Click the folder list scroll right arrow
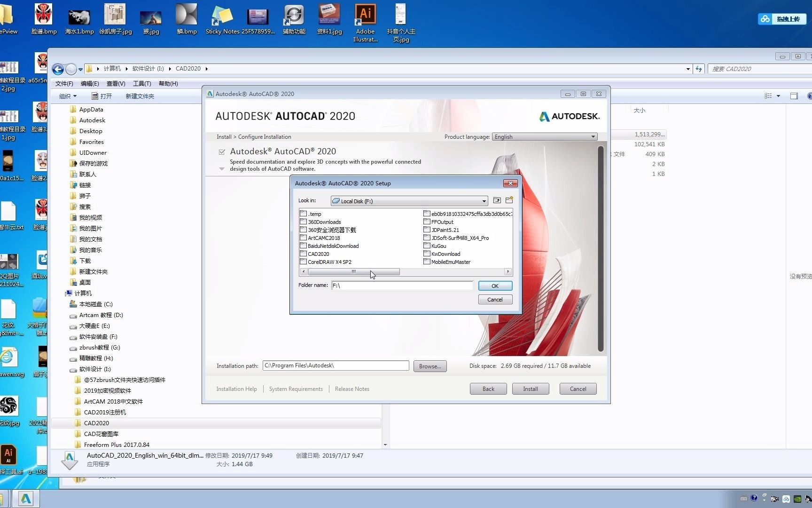Screen dimensions: 812x508 point(508,272)
